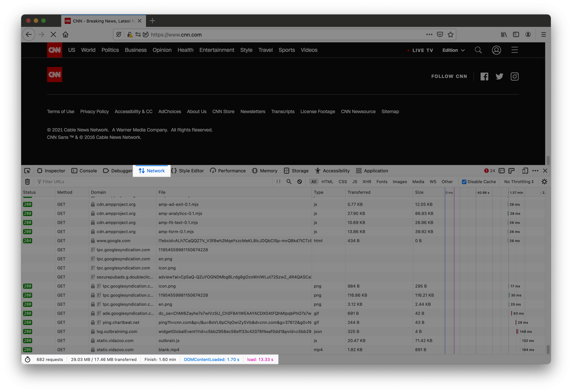
Task: Visit CNN Facebook page icon
Action: coord(484,77)
